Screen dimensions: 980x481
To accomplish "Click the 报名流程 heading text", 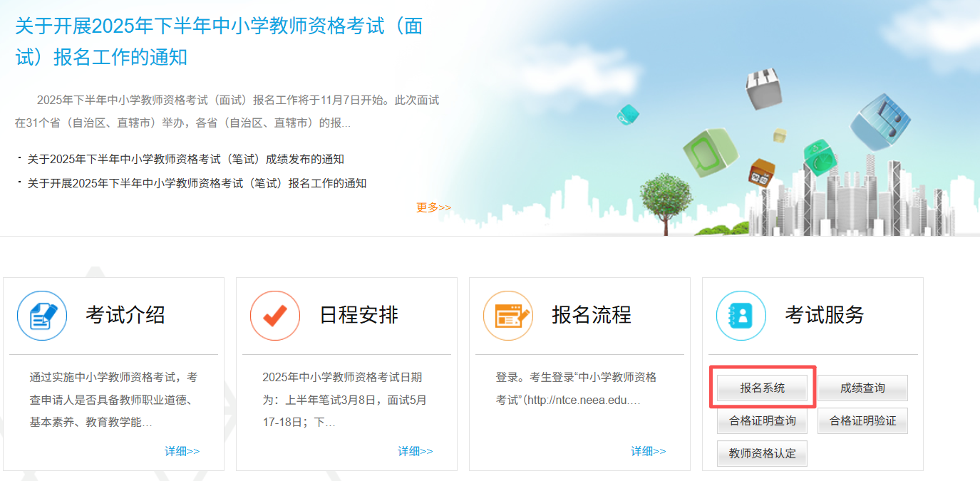I will click(592, 315).
